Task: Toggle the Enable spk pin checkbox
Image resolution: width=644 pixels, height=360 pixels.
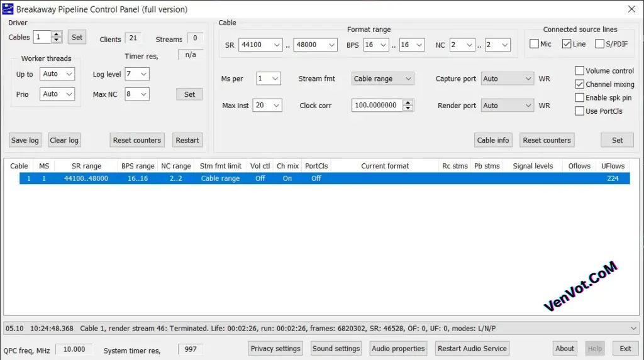Action: (579, 98)
